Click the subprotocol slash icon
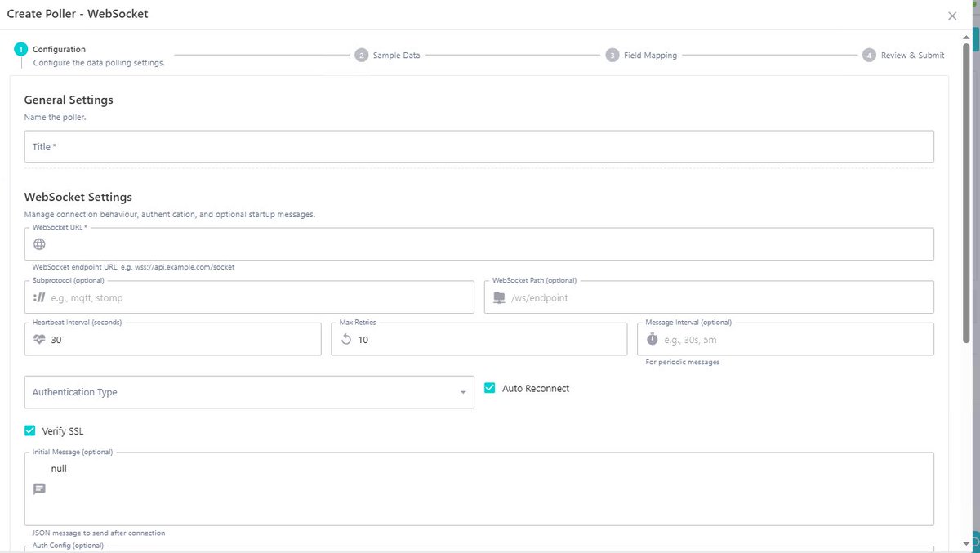The height and width of the screenshot is (553, 980). pos(39,298)
